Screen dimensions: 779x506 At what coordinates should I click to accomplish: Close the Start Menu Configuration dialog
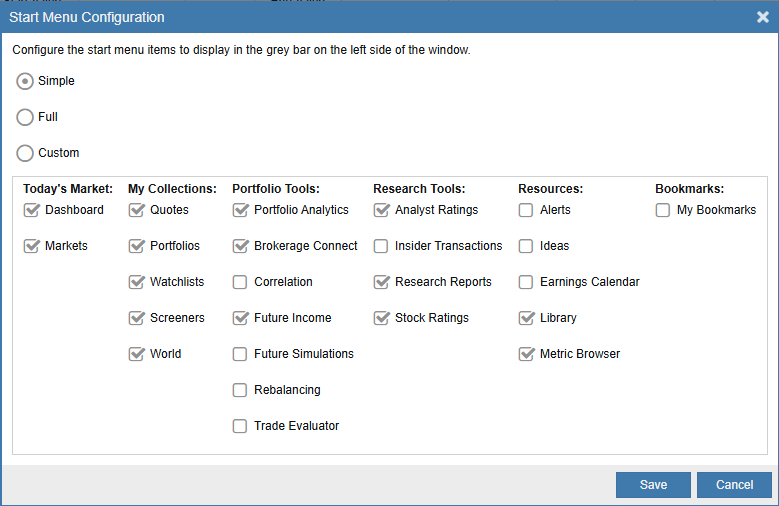click(763, 17)
